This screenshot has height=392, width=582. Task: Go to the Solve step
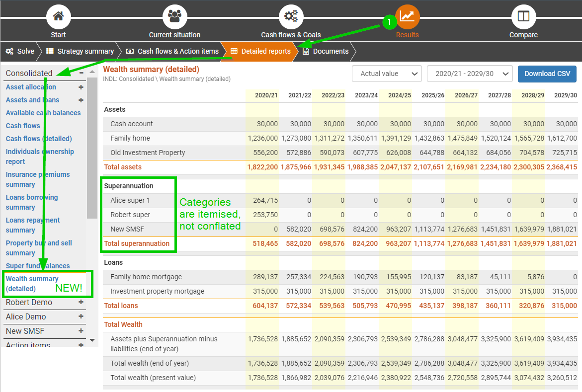click(x=20, y=51)
